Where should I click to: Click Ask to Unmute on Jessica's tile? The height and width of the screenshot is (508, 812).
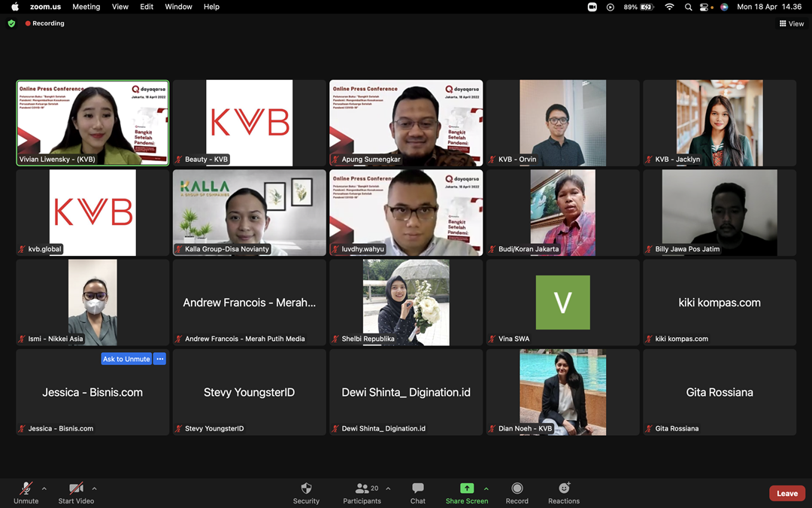point(126,359)
